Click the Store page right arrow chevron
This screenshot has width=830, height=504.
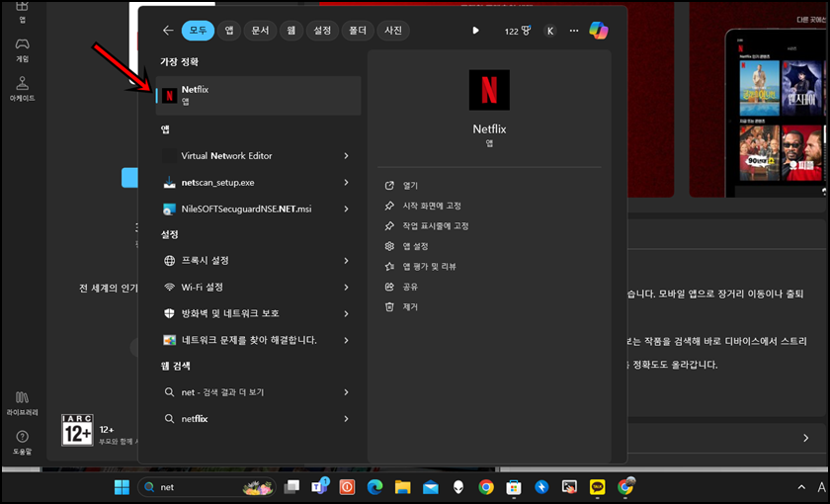coord(805,438)
